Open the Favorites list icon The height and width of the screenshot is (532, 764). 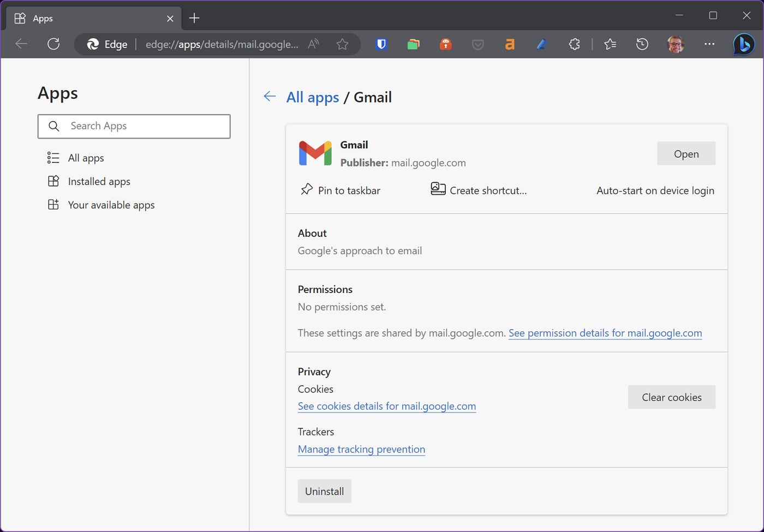pos(610,44)
